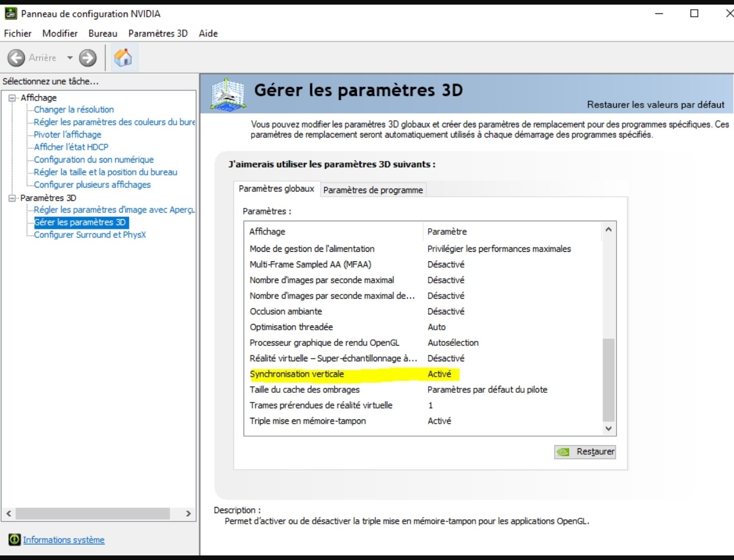Minimize the NVIDIA Control Panel window

click(659, 13)
